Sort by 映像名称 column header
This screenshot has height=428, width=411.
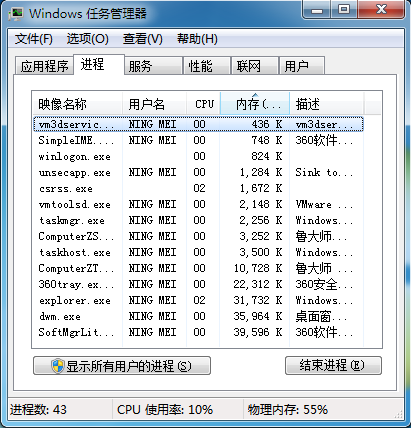77,104
